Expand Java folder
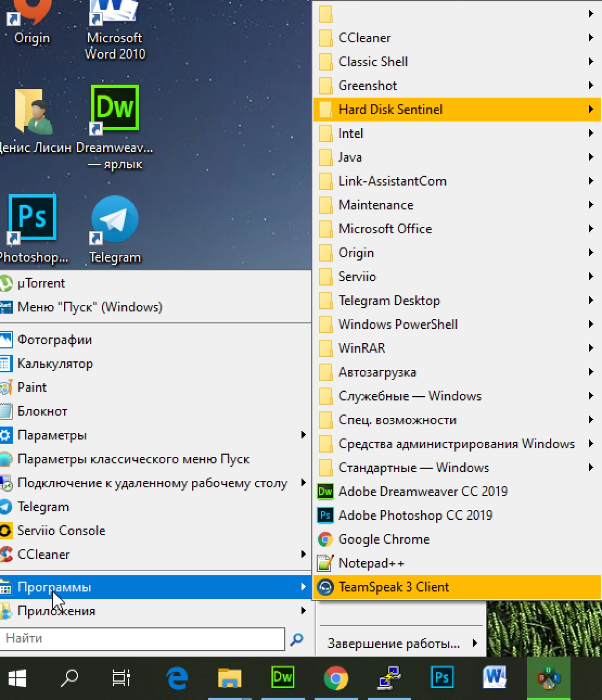This screenshot has width=602, height=700. click(x=457, y=157)
